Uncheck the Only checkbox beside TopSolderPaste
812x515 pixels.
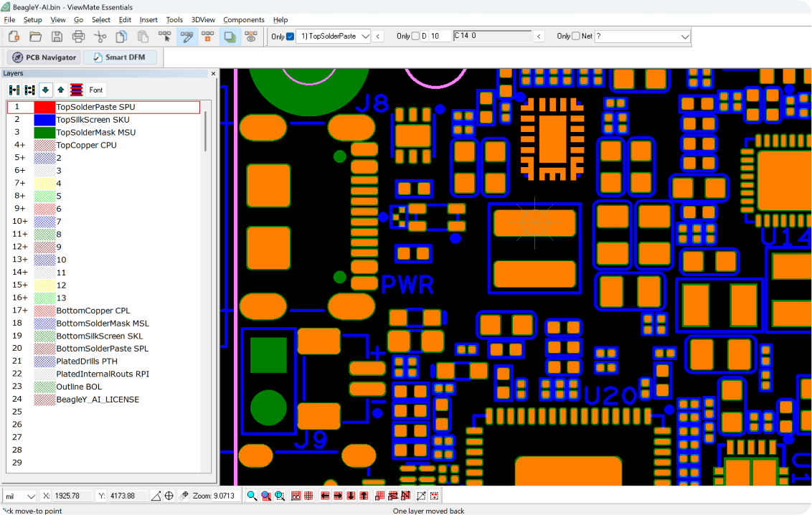290,37
